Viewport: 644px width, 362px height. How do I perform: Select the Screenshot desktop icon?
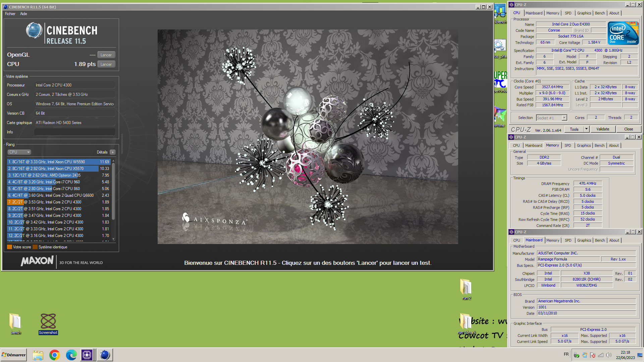pos(48,323)
